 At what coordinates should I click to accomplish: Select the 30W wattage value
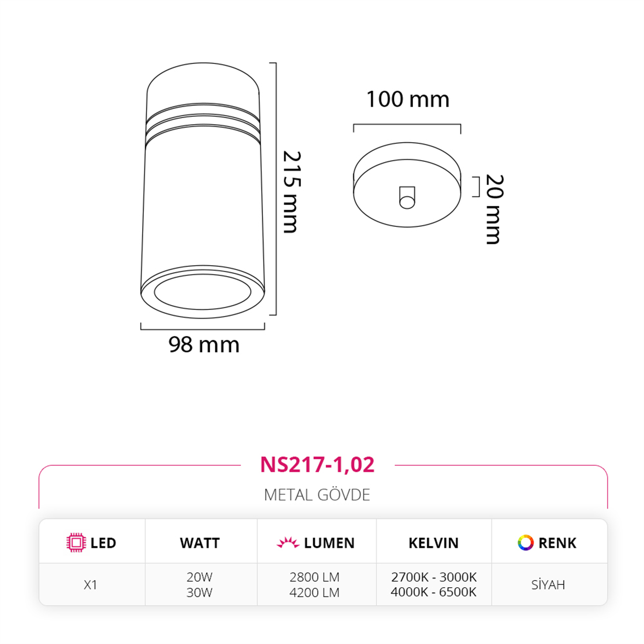click(x=199, y=593)
